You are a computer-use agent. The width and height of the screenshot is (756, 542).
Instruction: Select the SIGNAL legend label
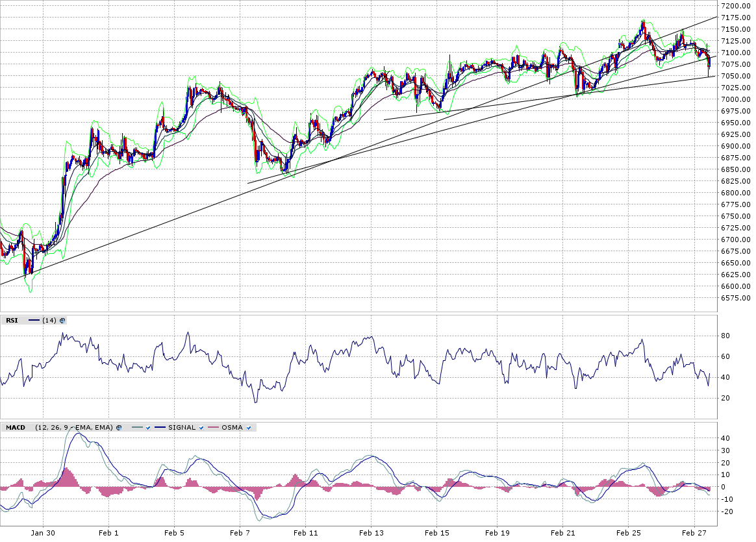click(183, 427)
